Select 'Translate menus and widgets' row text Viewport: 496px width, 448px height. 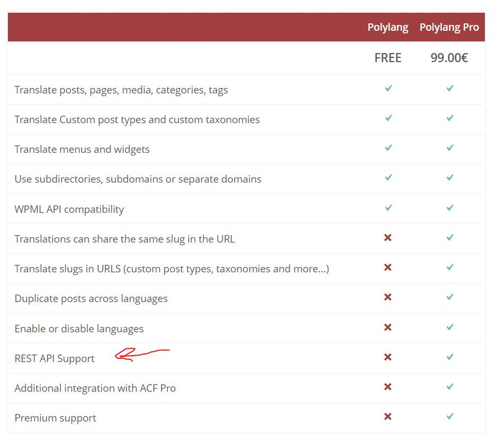pyautogui.click(x=82, y=150)
